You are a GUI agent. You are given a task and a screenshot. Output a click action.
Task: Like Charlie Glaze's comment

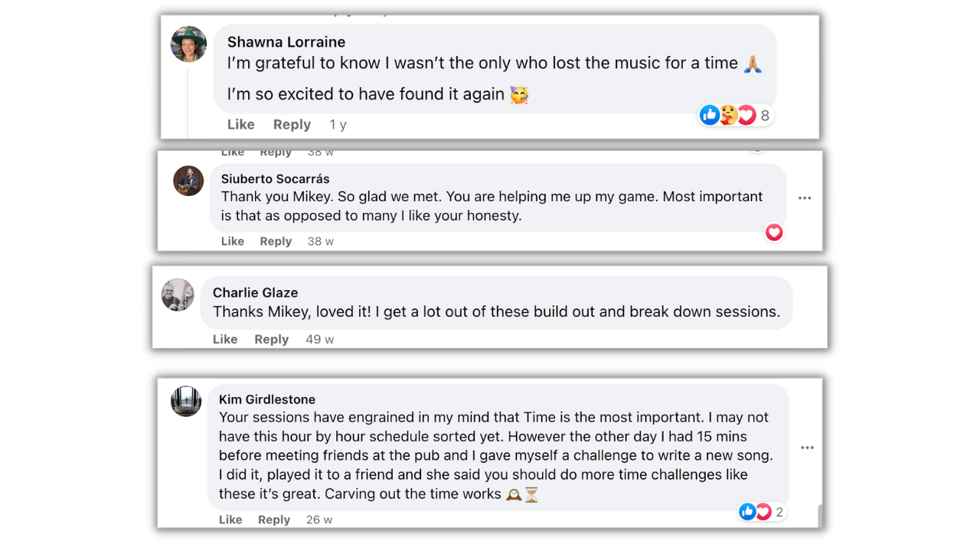click(225, 339)
